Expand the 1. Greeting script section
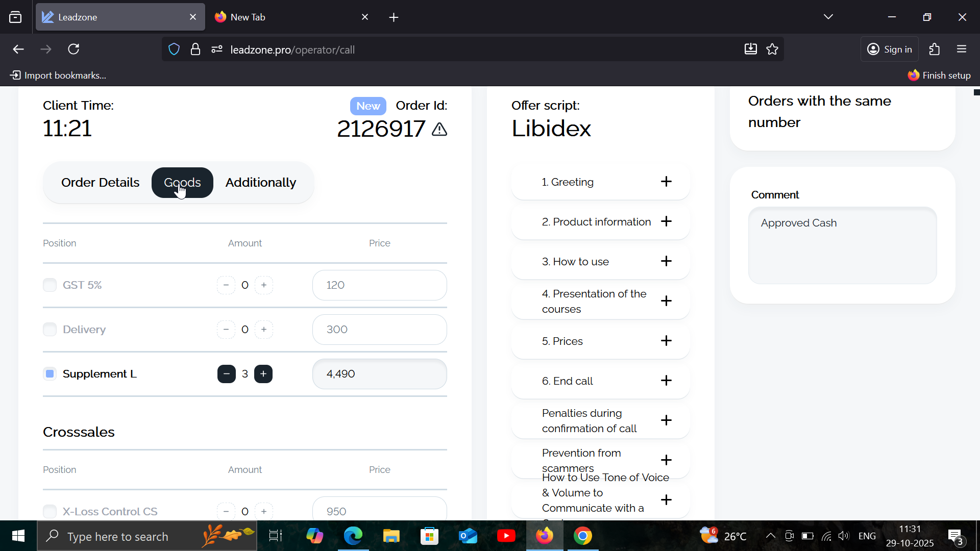Image resolution: width=980 pixels, height=551 pixels. coord(666,182)
